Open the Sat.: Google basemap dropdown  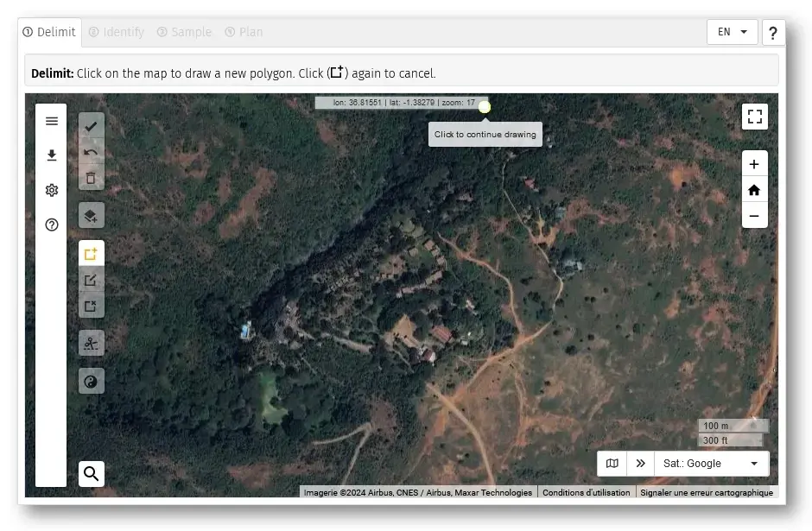pyautogui.click(x=711, y=464)
